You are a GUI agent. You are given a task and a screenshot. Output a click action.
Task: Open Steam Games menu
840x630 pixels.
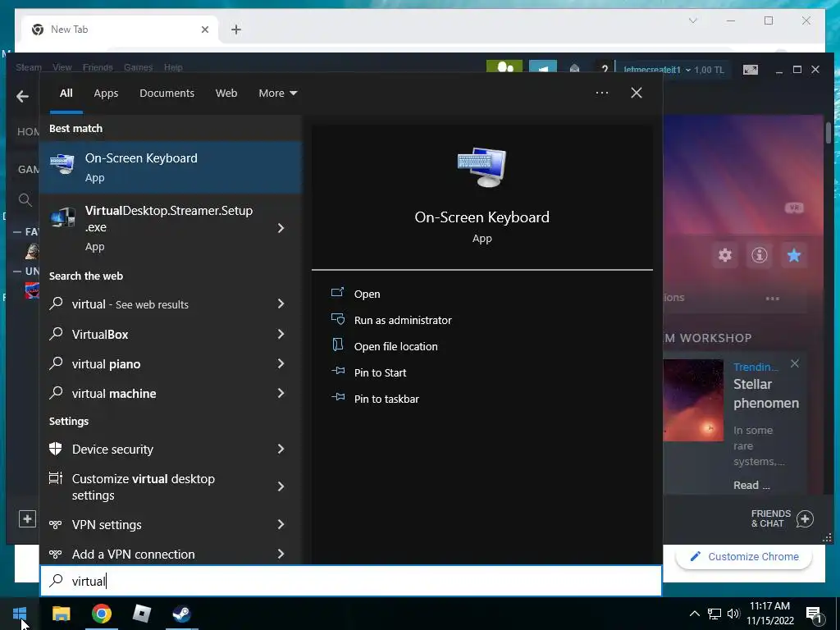click(138, 67)
